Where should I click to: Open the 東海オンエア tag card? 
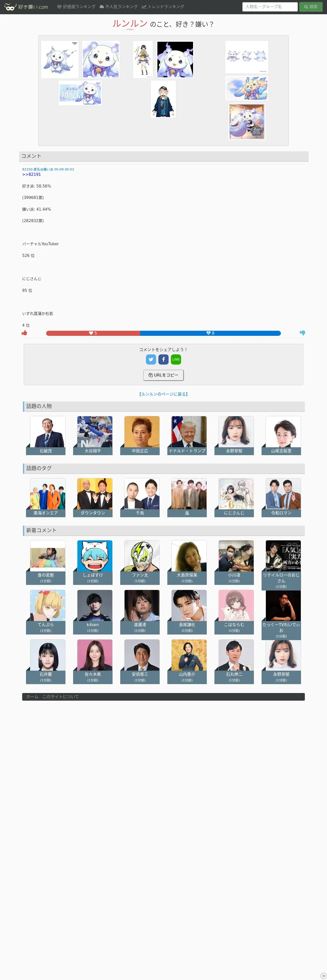point(46,497)
